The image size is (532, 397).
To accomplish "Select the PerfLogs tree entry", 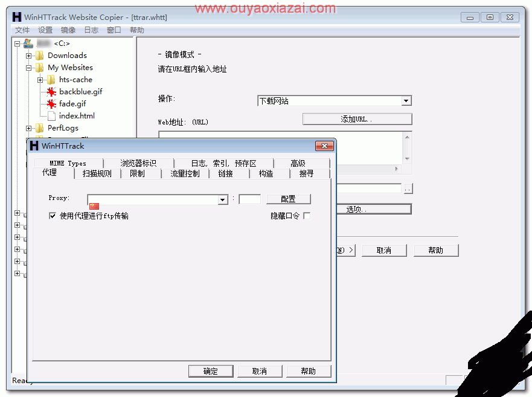I will [x=63, y=128].
